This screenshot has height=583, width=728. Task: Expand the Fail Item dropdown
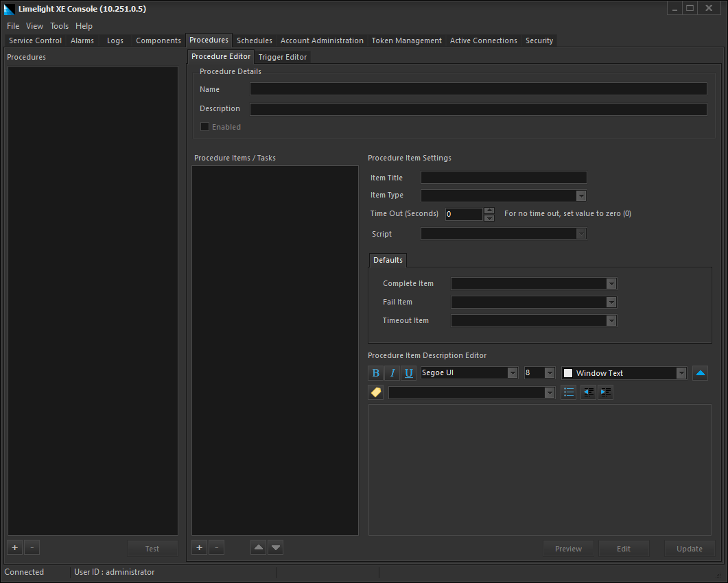(x=611, y=302)
